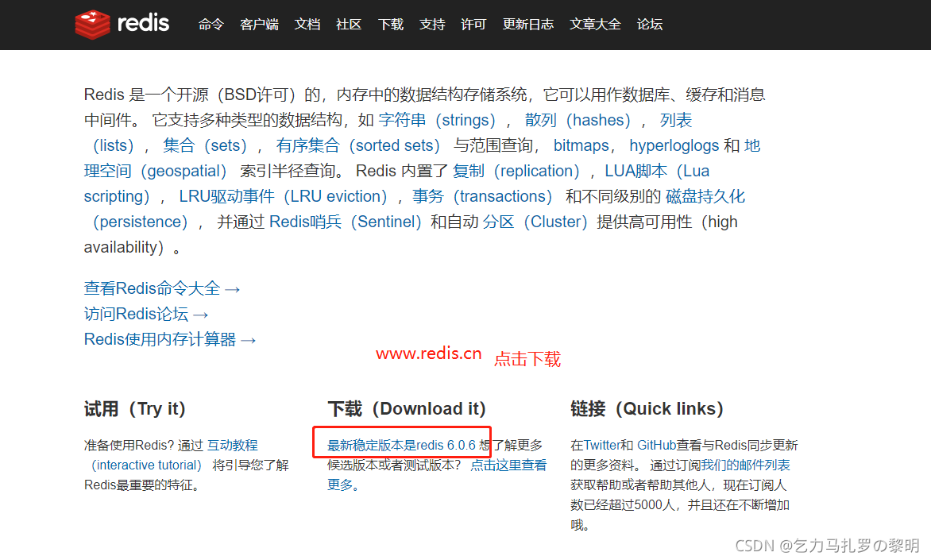Go to 论坛 in the header
The width and height of the screenshot is (931, 560).
650,25
